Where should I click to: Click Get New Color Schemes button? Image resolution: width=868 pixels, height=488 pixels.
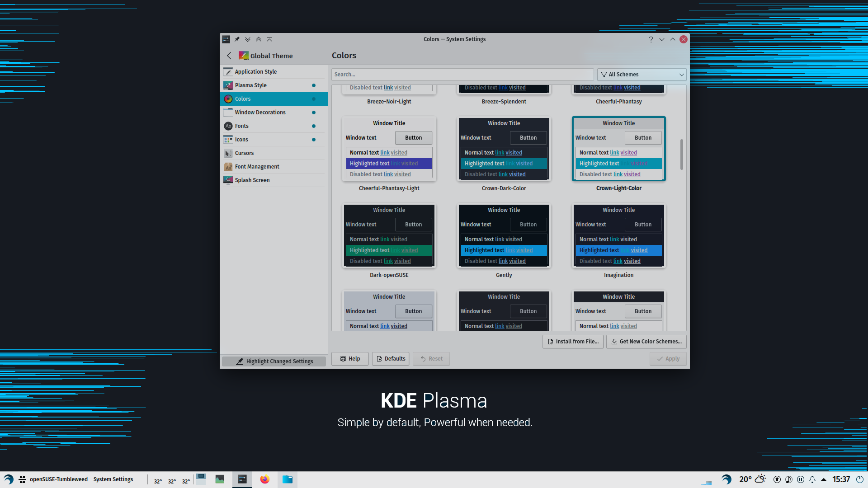click(x=646, y=342)
